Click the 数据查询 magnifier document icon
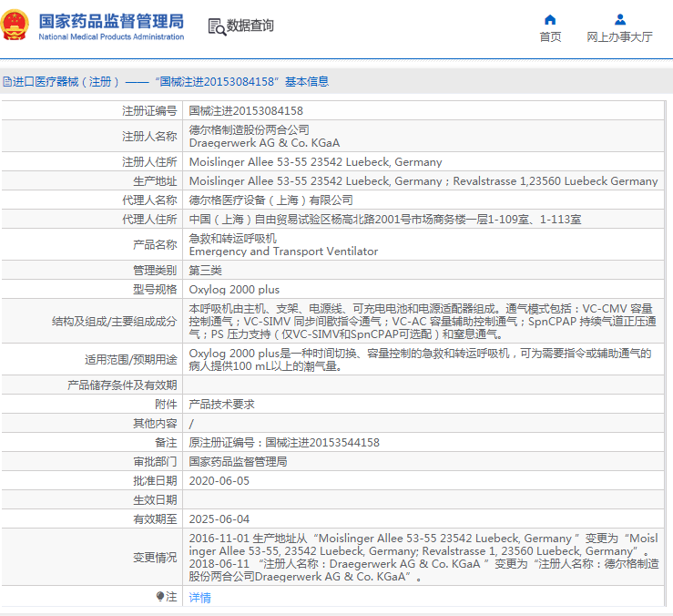 [217, 27]
